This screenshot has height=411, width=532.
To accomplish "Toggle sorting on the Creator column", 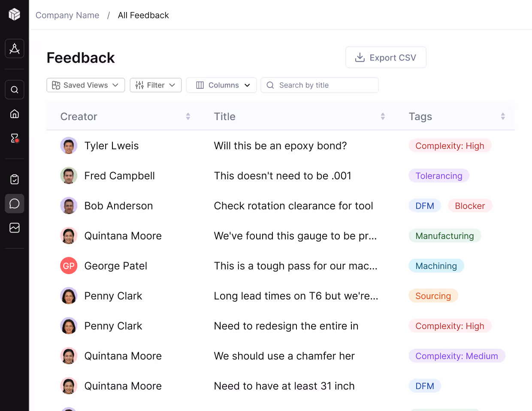I will tap(188, 116).
